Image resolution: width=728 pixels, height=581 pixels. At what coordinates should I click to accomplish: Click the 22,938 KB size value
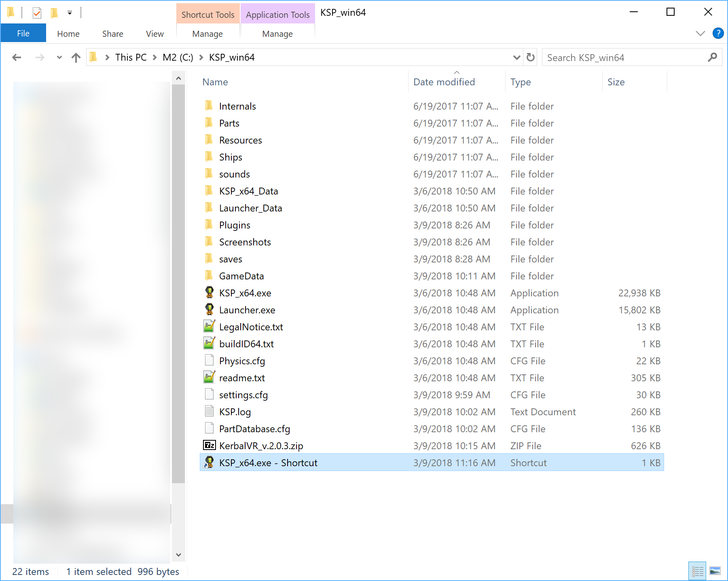(x=639, y=293)
